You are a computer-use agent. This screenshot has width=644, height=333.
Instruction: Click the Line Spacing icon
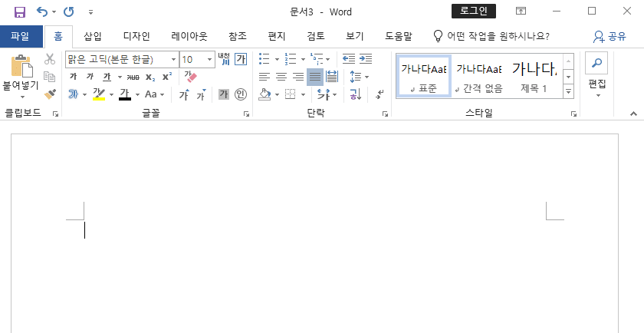355,77
